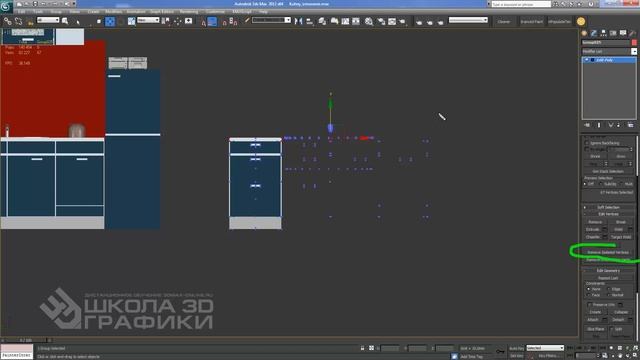Open the Selected key filter dropdown
640x360 pixels.
(545, 348)
